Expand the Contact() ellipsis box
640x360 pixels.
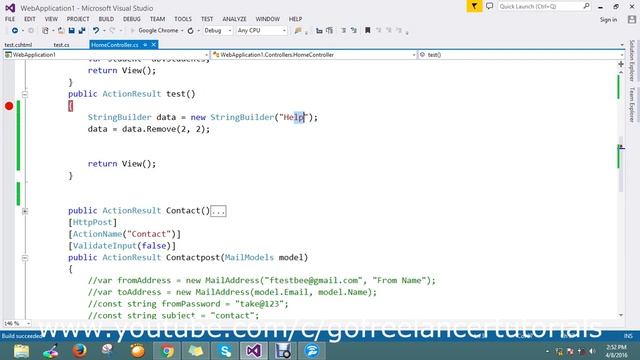(x=218, y=211)
